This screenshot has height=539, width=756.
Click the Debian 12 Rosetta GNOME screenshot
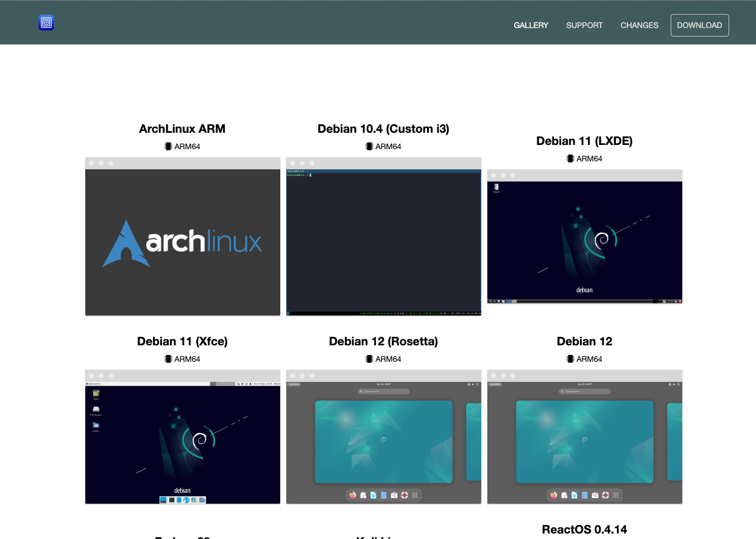(383, 443)
